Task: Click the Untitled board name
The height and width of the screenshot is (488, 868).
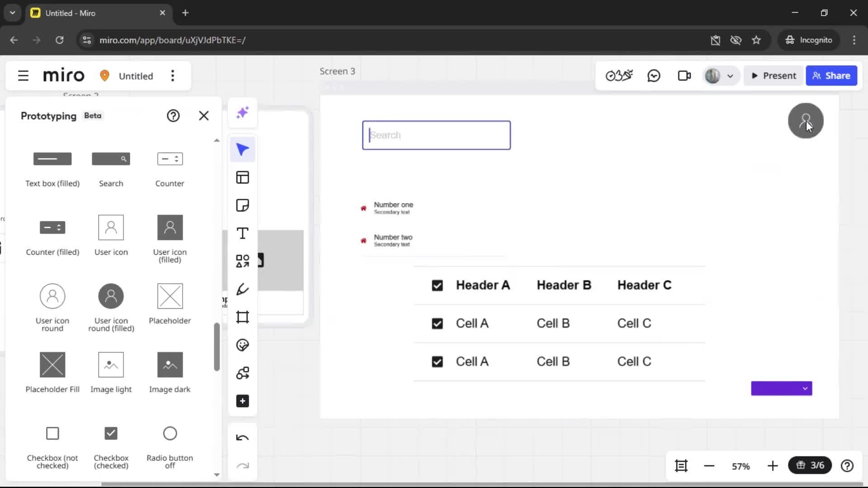Action: pos(136,76)
